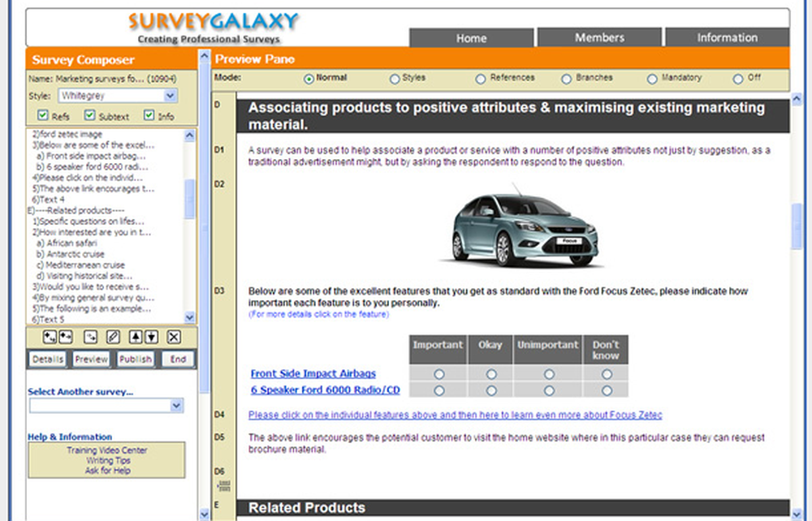Open the Training Video Center link

pyautogui.click(x=107, y=450)
